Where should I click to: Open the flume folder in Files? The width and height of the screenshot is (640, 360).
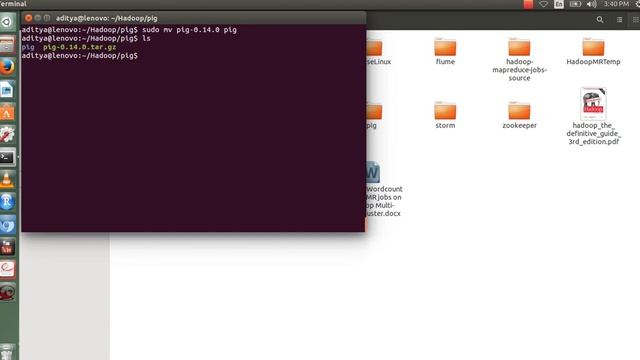445,51
